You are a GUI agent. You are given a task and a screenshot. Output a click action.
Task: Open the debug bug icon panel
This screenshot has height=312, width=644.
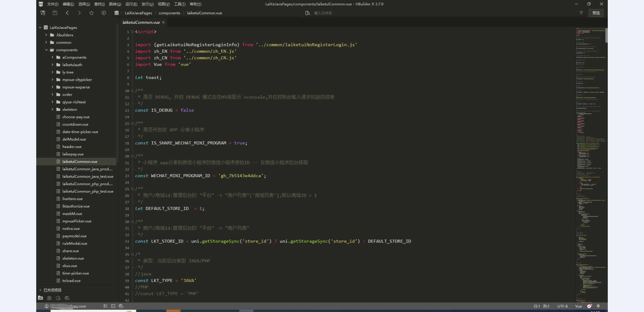coord(49,298)
